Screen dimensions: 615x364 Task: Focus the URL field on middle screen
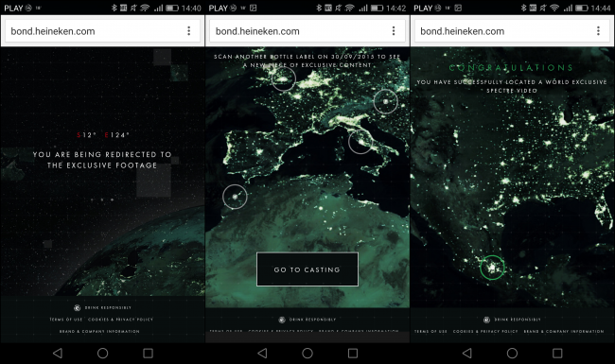click(298, 31)
